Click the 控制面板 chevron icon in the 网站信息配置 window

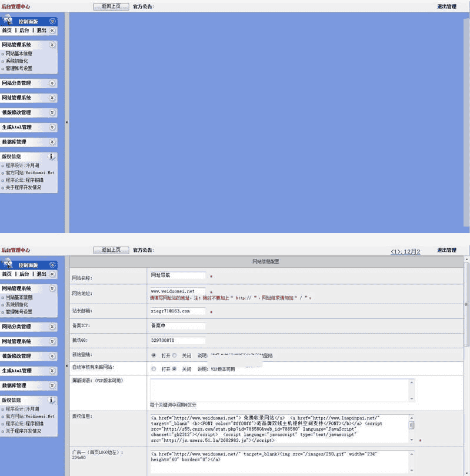52,265
